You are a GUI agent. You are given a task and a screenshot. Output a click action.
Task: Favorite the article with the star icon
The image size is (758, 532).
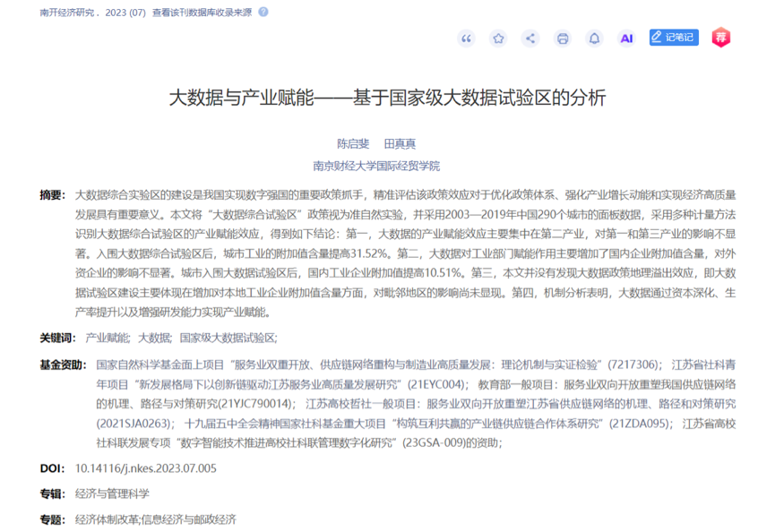pos(498,38)
